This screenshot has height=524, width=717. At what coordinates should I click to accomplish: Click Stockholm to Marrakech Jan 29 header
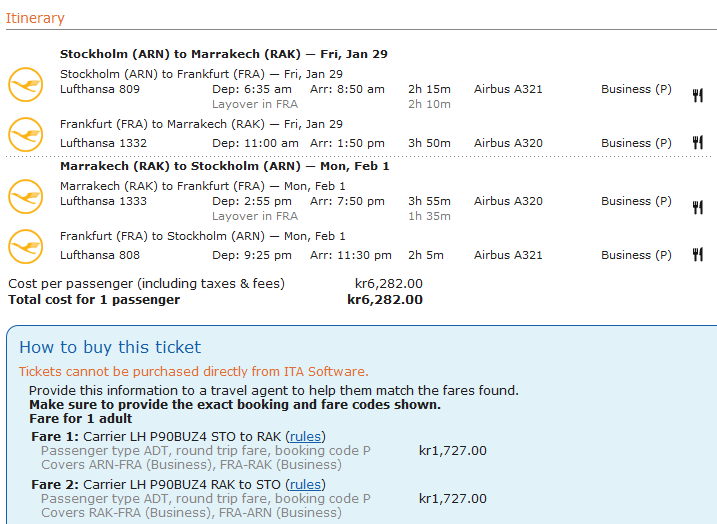[224, 54]
